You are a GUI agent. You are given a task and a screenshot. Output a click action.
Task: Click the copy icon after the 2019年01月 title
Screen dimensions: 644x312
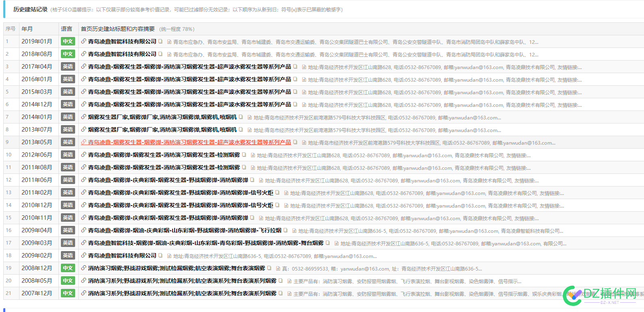click(x=160, y=41)
